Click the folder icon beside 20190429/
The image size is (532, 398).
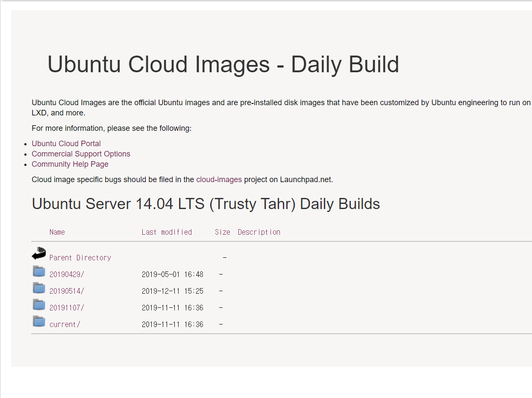[39, 271]
